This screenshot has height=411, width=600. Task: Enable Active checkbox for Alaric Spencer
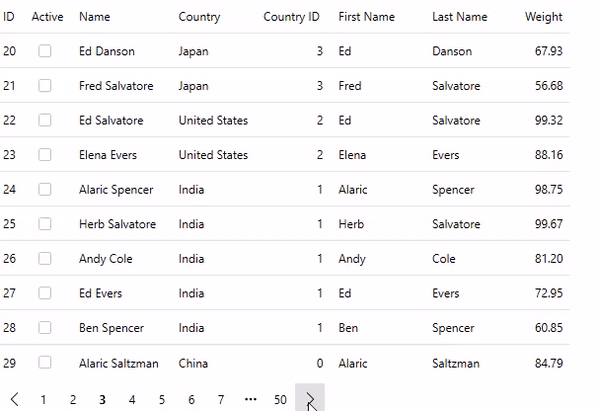click(x=45, y=190)
